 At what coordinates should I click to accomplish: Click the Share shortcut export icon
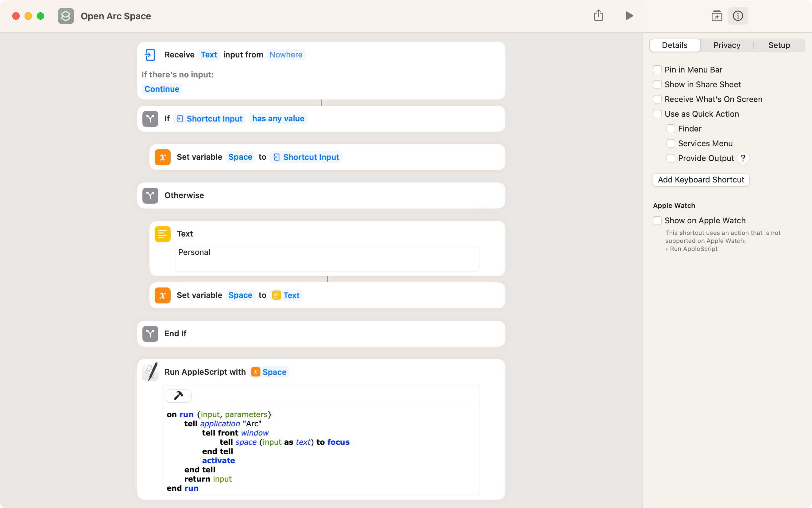click(598, 15)
